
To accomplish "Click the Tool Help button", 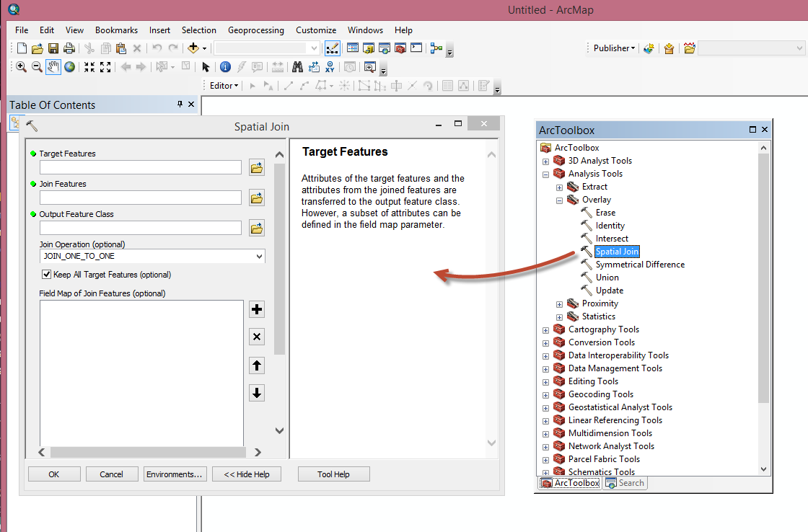I will click(333, 474).
